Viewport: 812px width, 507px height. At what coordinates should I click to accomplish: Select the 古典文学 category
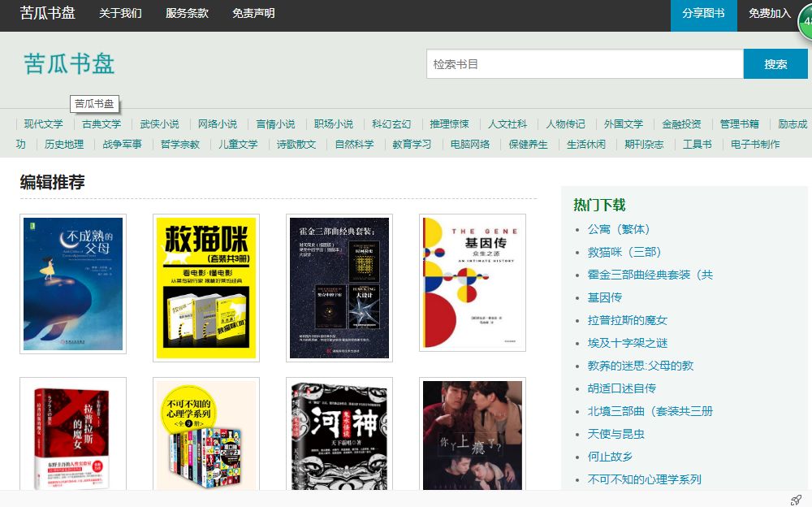tap(101, 123)
